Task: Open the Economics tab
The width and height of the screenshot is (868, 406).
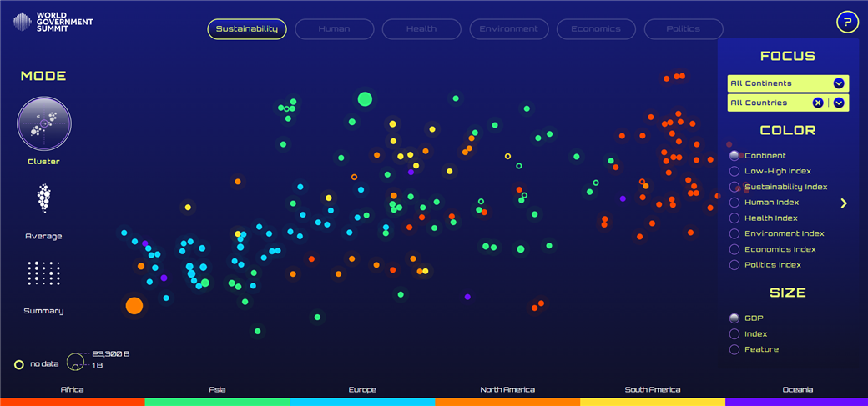Action: 596,29
